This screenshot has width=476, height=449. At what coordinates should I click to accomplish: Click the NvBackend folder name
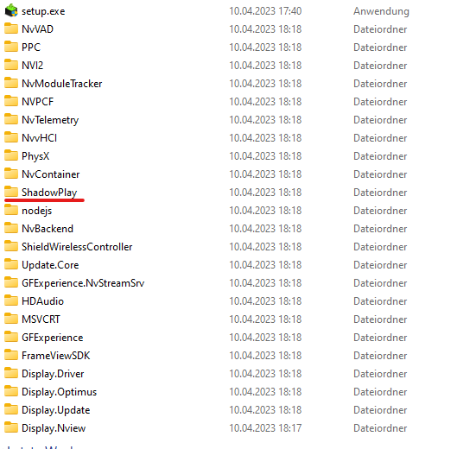pos(48,229)
